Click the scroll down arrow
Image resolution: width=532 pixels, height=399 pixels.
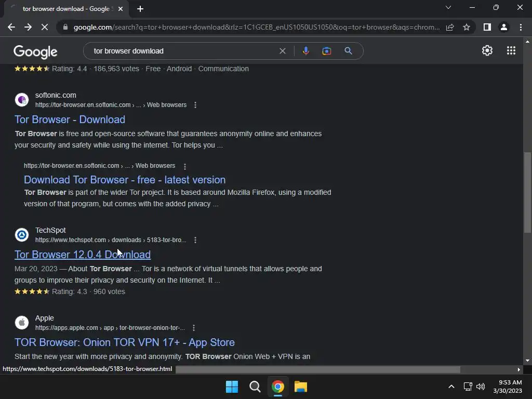coord(527,361)
